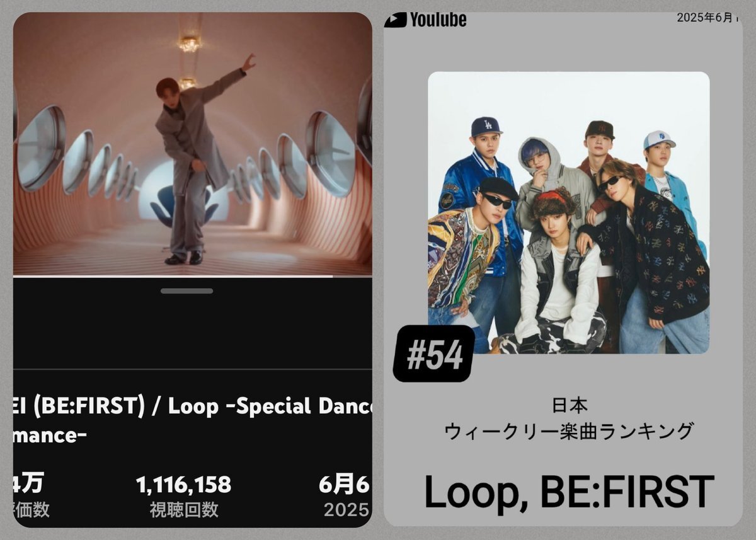
Task: Seek on the video progress bar
Action: [192, 276]
